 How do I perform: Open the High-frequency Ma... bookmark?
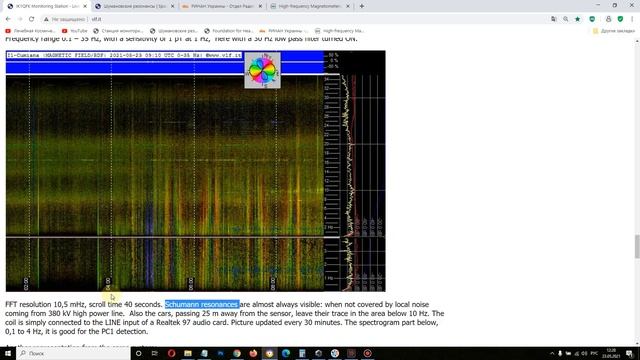340,31
